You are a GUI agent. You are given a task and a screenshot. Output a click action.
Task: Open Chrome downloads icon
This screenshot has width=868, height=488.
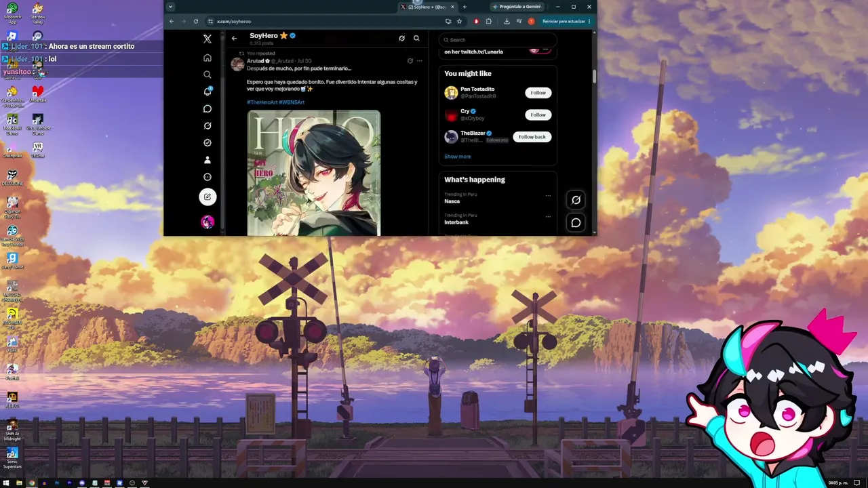(507, 21)
